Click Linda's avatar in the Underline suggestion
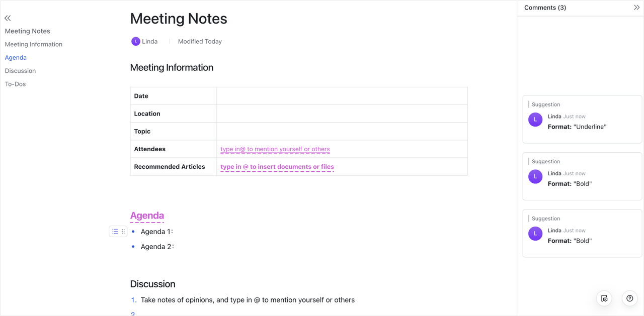644x316 pixels. (x=535, y=120)
